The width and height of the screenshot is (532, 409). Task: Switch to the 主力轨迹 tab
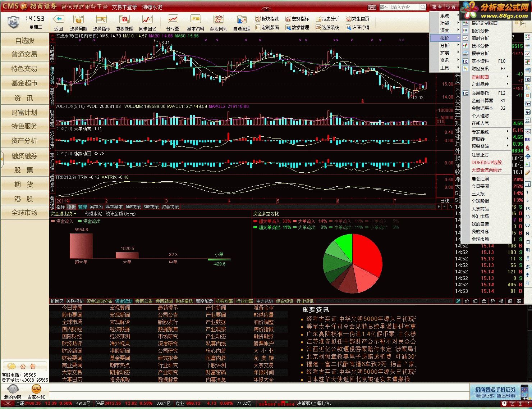click(x=265, y=301)
